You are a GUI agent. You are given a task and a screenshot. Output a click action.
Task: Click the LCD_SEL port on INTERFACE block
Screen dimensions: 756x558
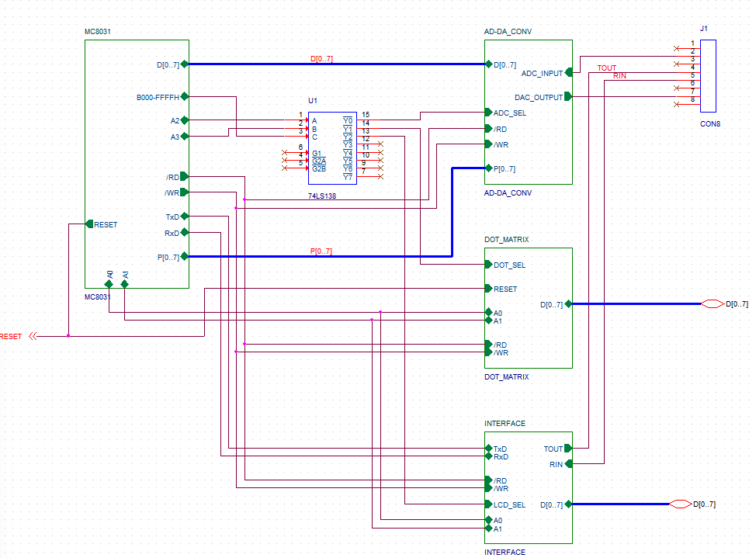click(489, 504)
